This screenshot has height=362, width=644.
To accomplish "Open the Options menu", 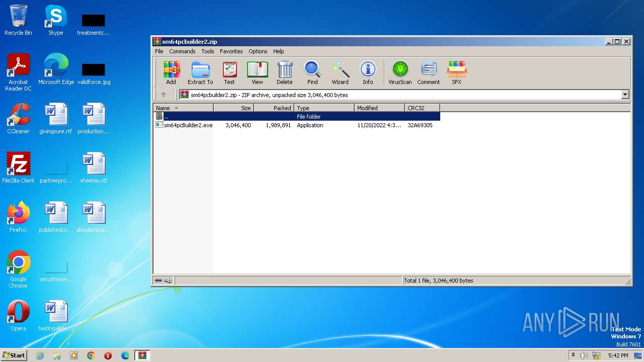I will [x=258, y=51].
